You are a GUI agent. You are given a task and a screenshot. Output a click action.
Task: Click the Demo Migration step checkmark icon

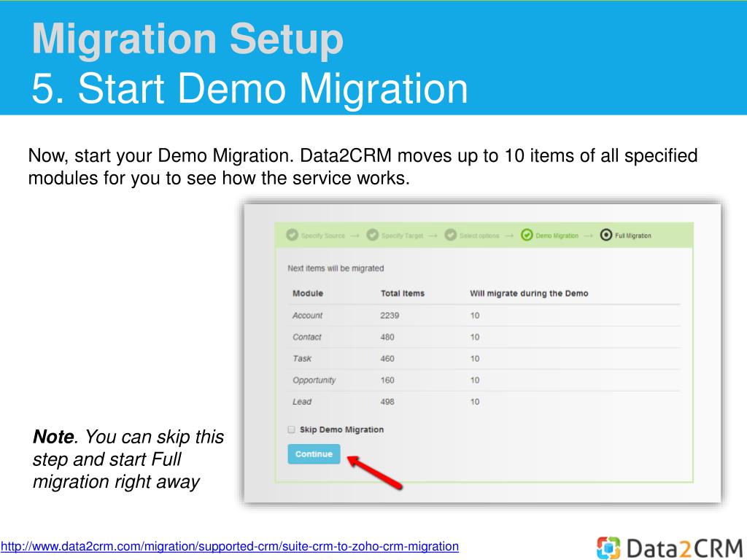click(x=527, y=235)
